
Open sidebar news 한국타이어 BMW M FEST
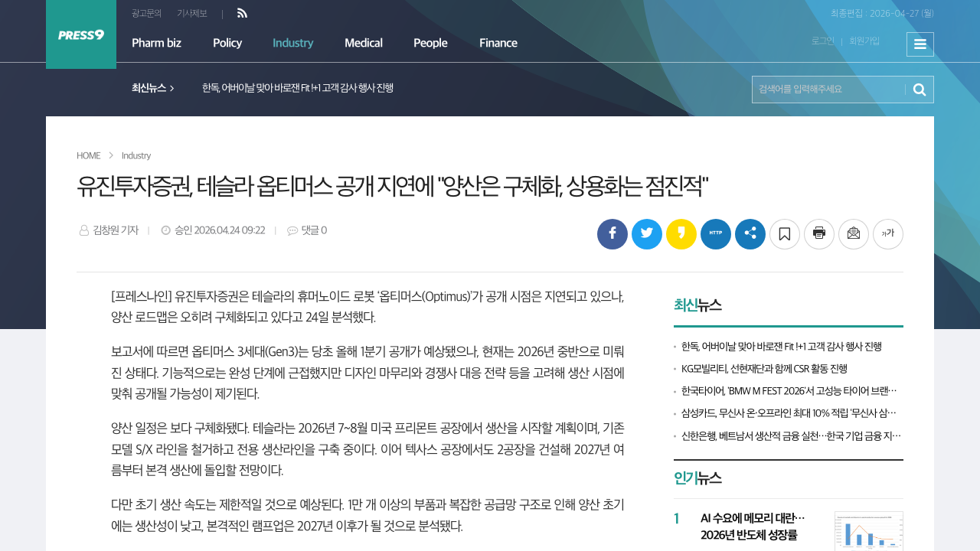point(789,391)
